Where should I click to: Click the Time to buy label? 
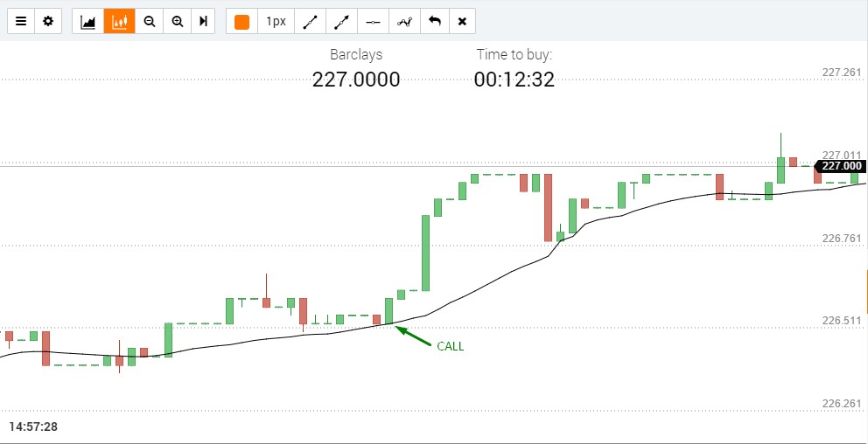pos(514,55)
